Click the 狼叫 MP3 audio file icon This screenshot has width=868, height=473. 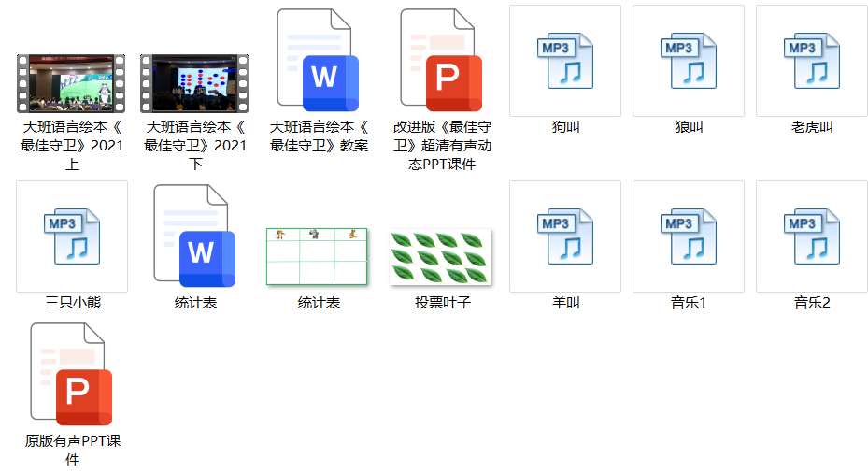point(689,61)
